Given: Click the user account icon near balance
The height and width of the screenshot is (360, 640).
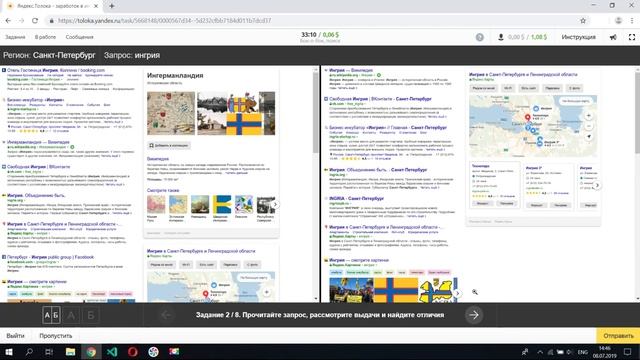Looking at the screenshot, I should click(501, 37).
